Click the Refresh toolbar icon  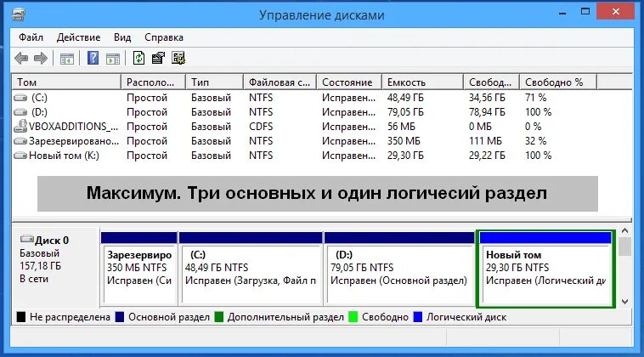[x=138, y=58]
